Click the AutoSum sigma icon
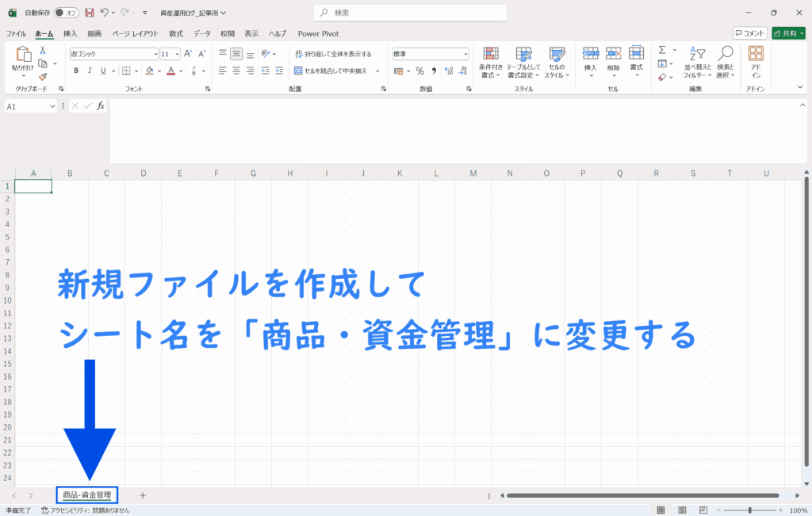Screen dimensions: 812x516 662,50
